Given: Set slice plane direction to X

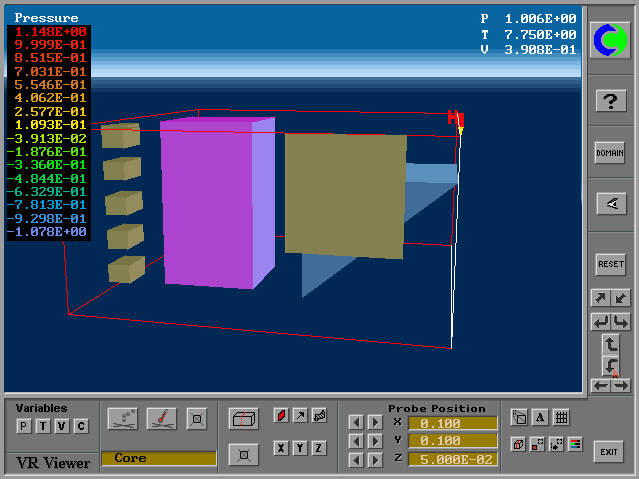Looking at the screenshot, I should [x=281, y=448].
